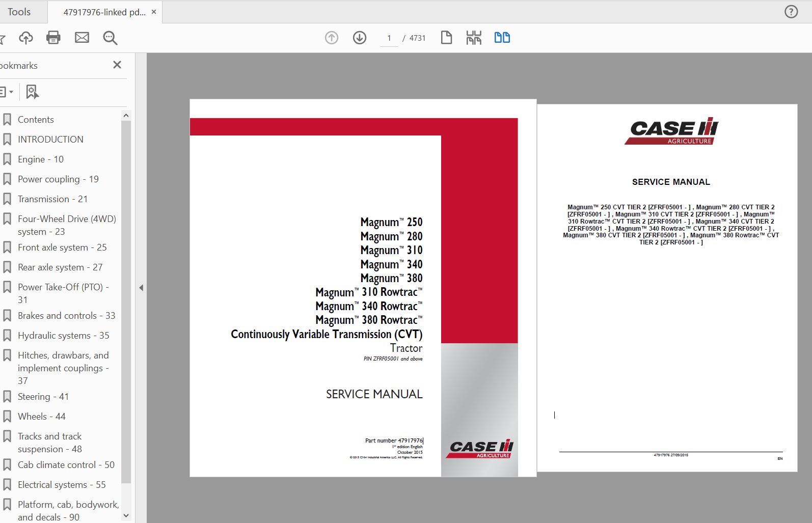
Task: Open the Tools tab
Action: [x=19, y=12]
